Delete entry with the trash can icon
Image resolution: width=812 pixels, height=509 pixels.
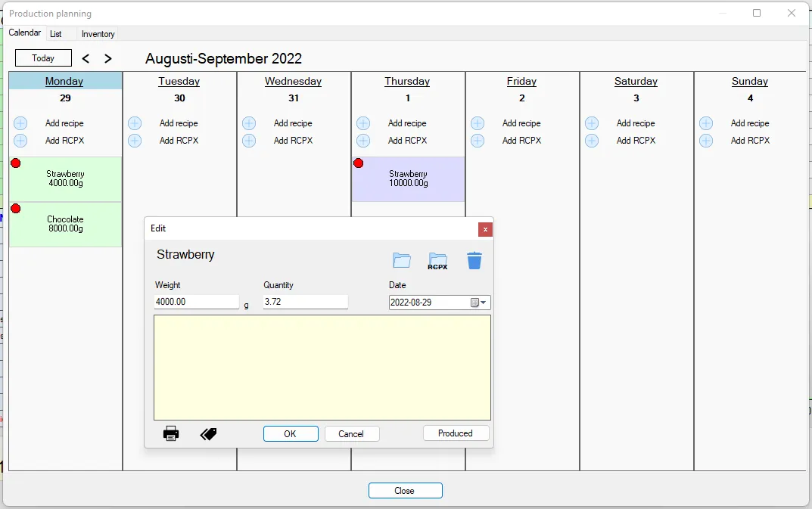tap(474, 260)
